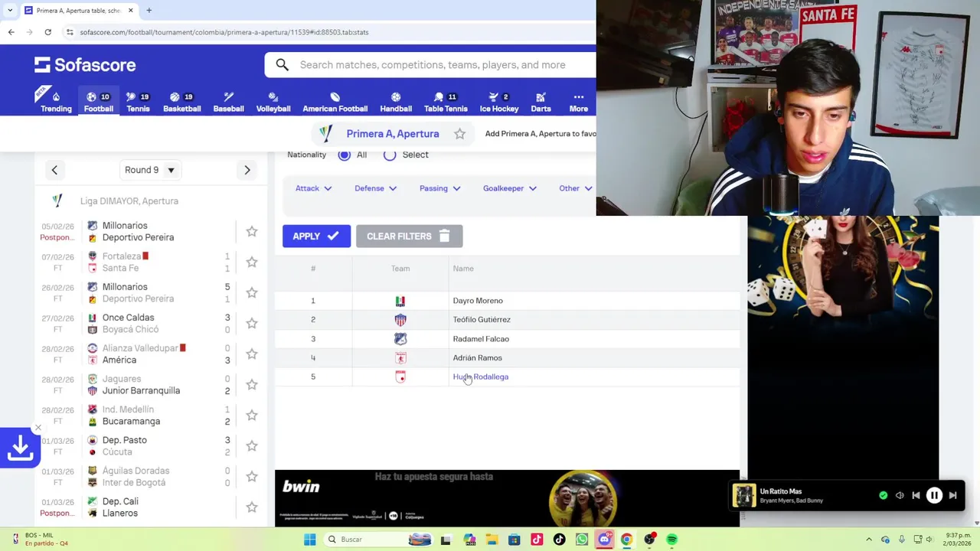
Task: Open the Trending sports section
Action: click(56, 102)
